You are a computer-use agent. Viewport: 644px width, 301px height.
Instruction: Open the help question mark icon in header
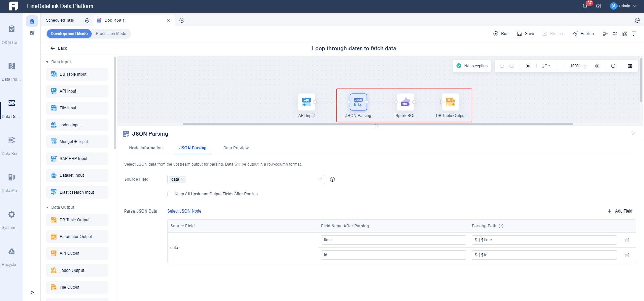599,6
